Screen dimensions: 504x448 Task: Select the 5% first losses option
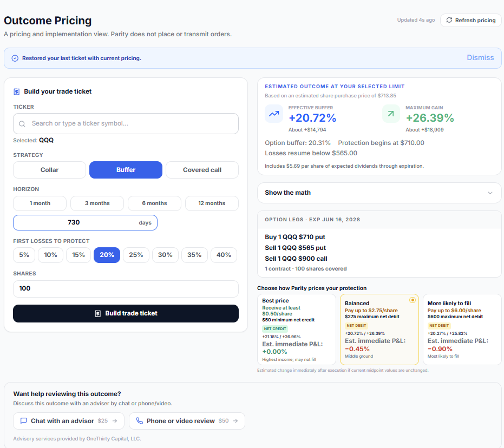point(24,255)
